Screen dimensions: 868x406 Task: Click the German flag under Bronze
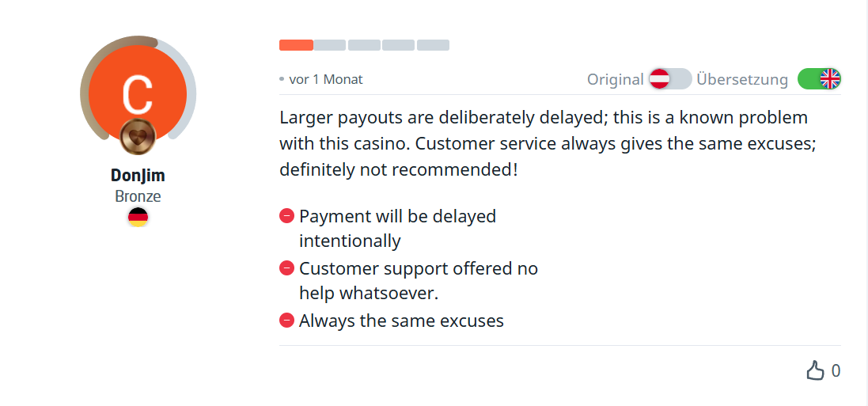138,217
